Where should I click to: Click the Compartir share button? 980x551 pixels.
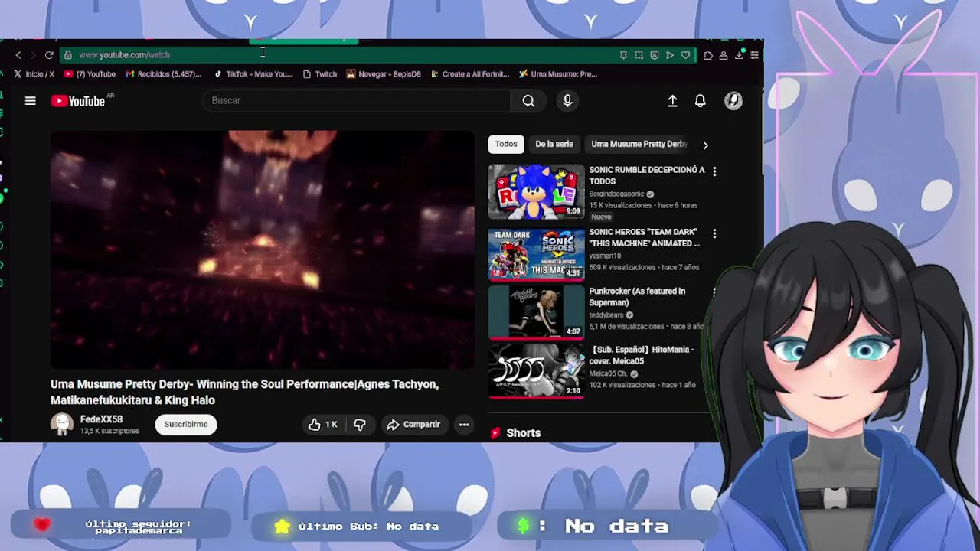413,425
